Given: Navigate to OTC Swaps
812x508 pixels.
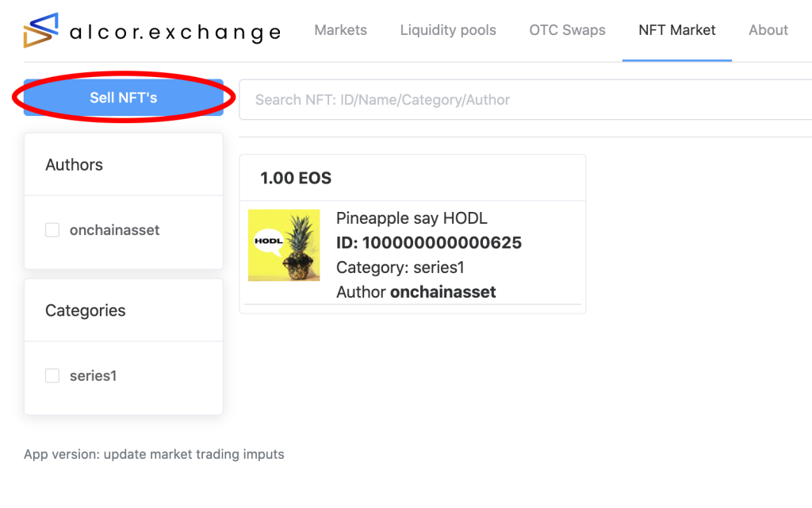Looking at the screenshot, I should click(x=567, y=30).
